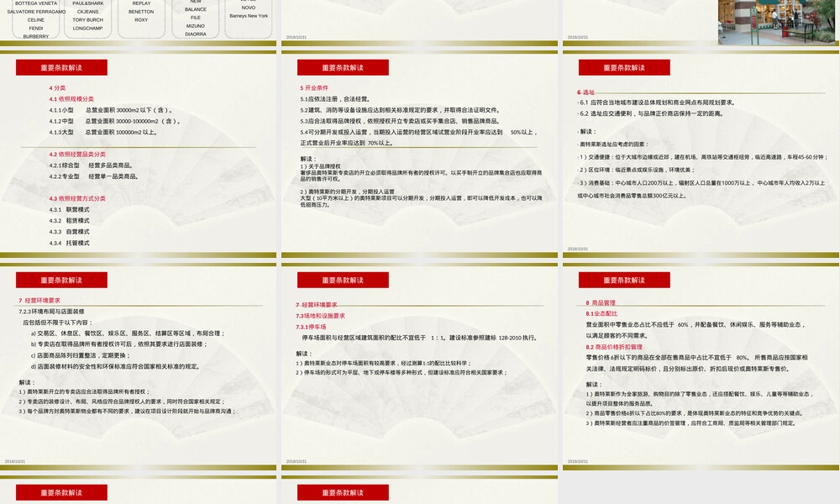The width and height of the screenshot is (840, 504).
Task: Click the '5.1应依法注册，合法经营' line
Action: click(335, 99)
